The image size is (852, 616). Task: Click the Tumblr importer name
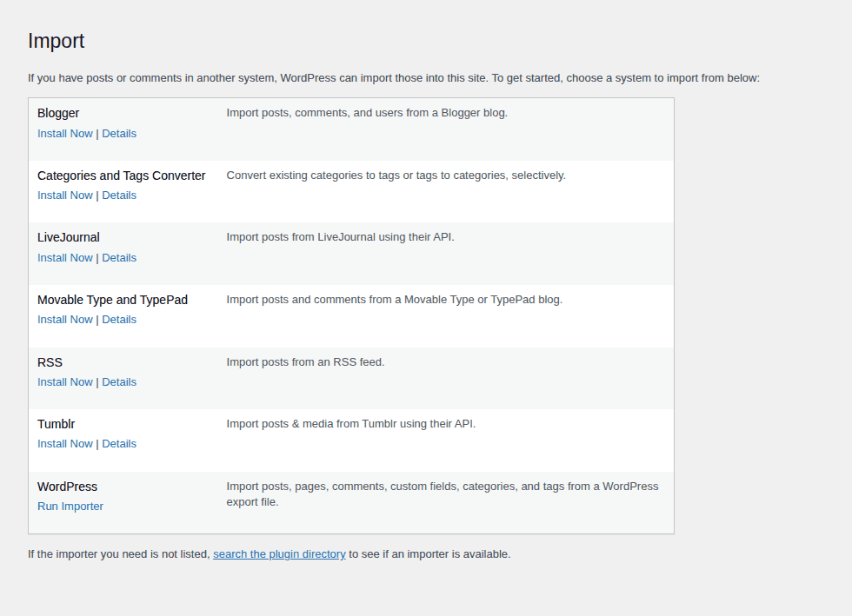56,424
